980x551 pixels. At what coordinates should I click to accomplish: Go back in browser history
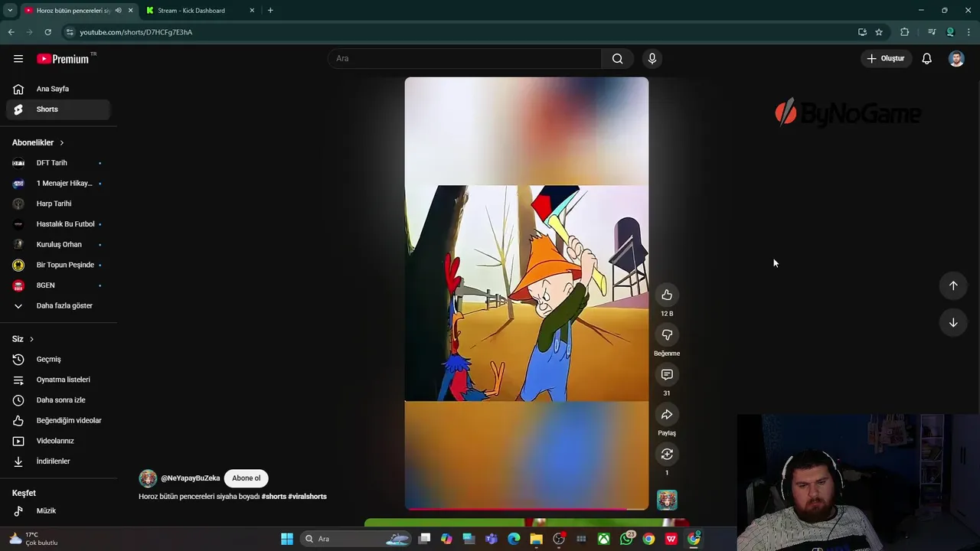point(11,32)
